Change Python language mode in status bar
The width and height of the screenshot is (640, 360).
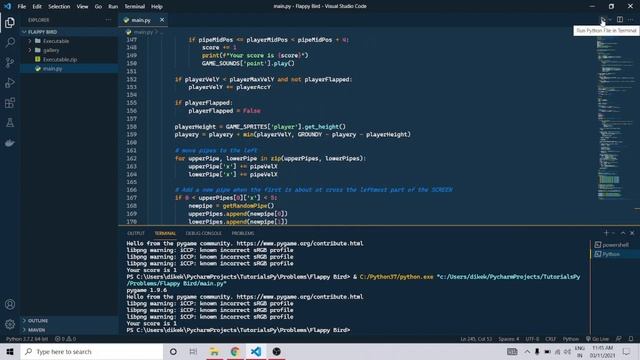click(x=571, y=339)
